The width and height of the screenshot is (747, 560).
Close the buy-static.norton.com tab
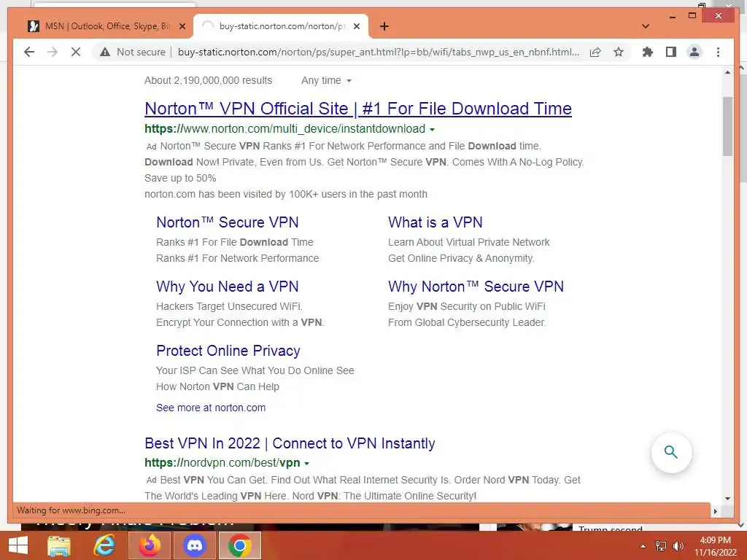(x=356, y=26)
